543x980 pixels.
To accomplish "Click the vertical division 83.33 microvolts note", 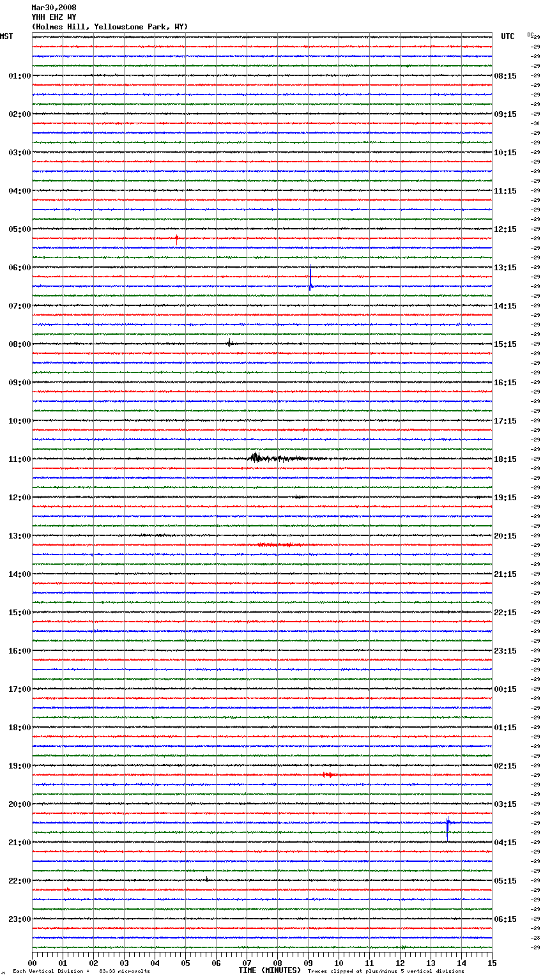I will click(x=81, y=971).
